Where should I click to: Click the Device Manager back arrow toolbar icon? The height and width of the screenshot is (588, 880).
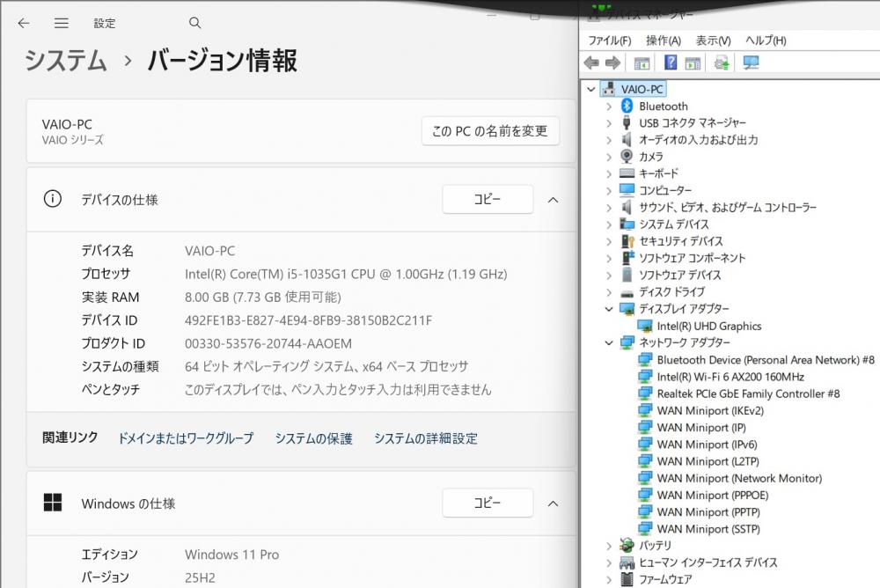coord(591,62)
